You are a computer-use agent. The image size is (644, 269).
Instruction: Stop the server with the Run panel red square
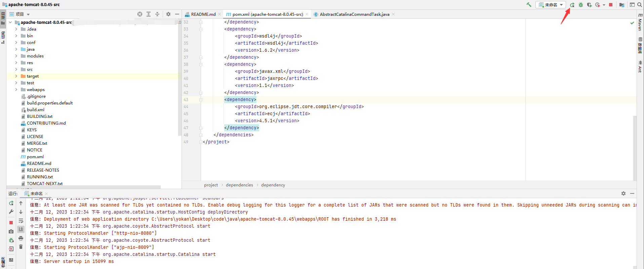tap(11, 223)
